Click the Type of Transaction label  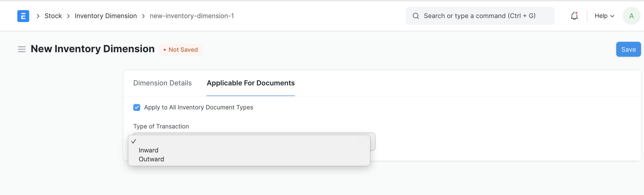click(161, 126)
